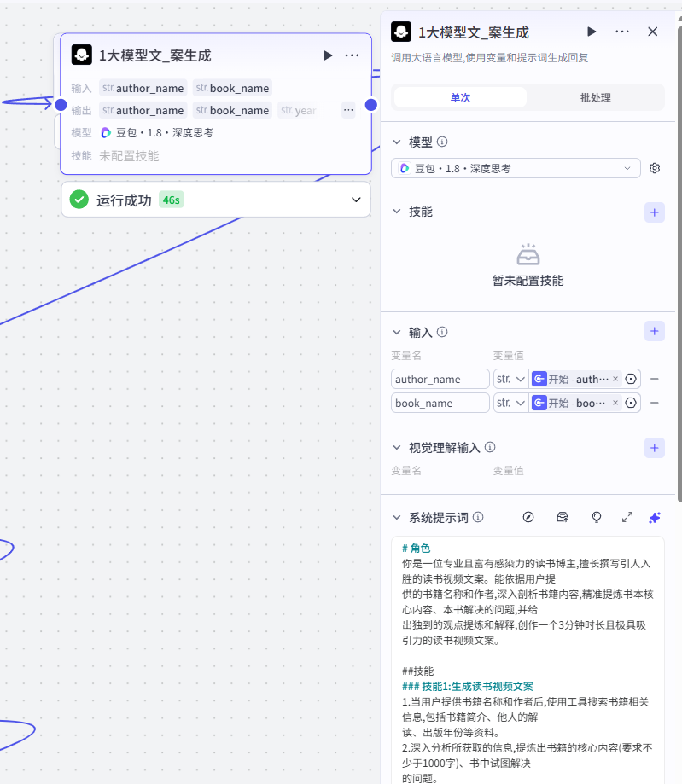Edit the author_name variable name field
Viewport: 682px width, 784px height.
tap(440, 379)
